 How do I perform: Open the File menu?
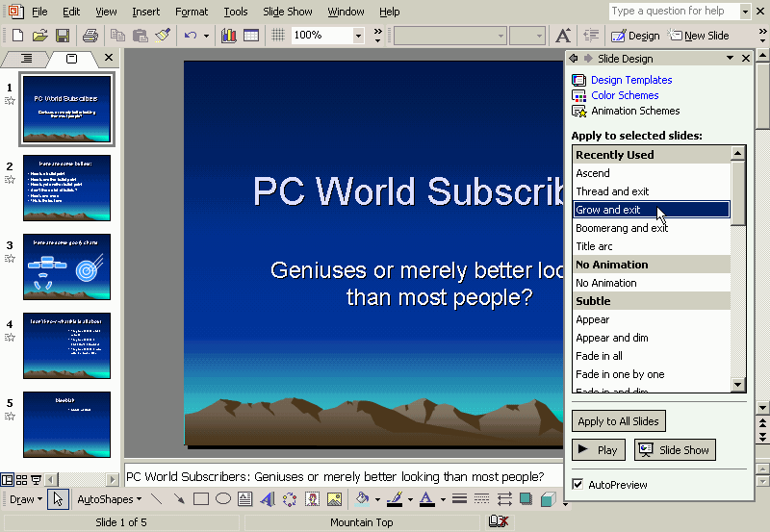pyautogui.click(x=39, y=12)
